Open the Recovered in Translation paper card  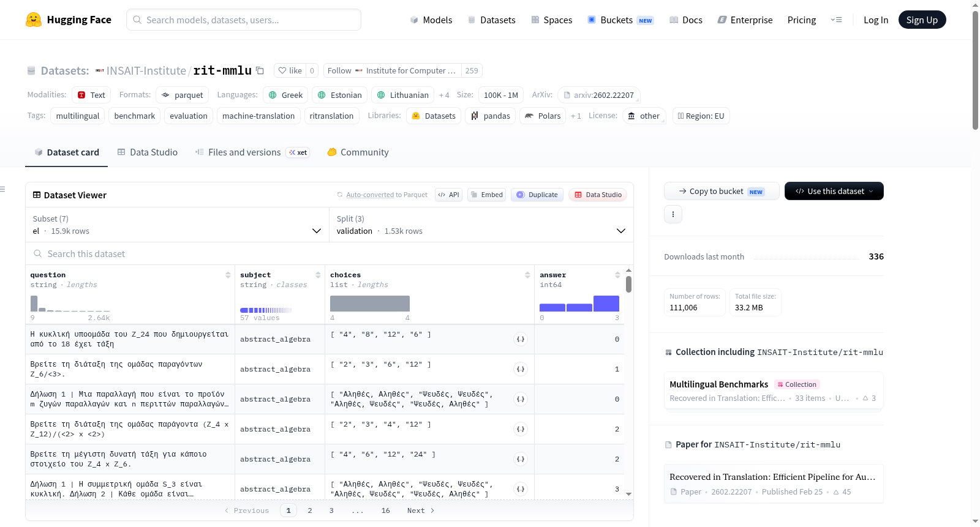point(774,484)
